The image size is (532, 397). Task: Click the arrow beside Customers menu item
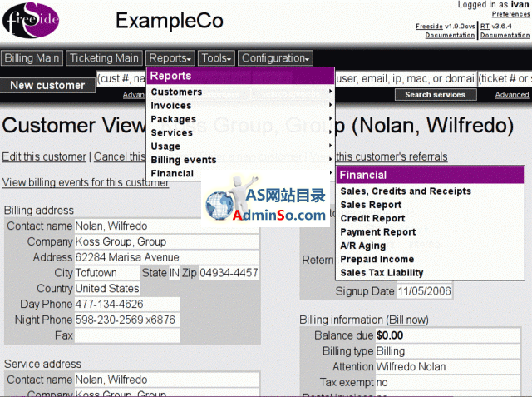point(330,92)
